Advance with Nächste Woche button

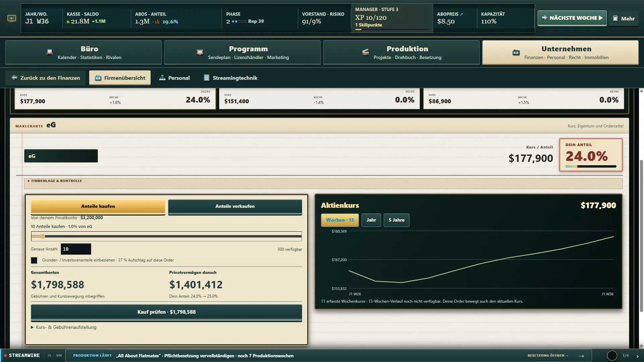coord(572,18)
